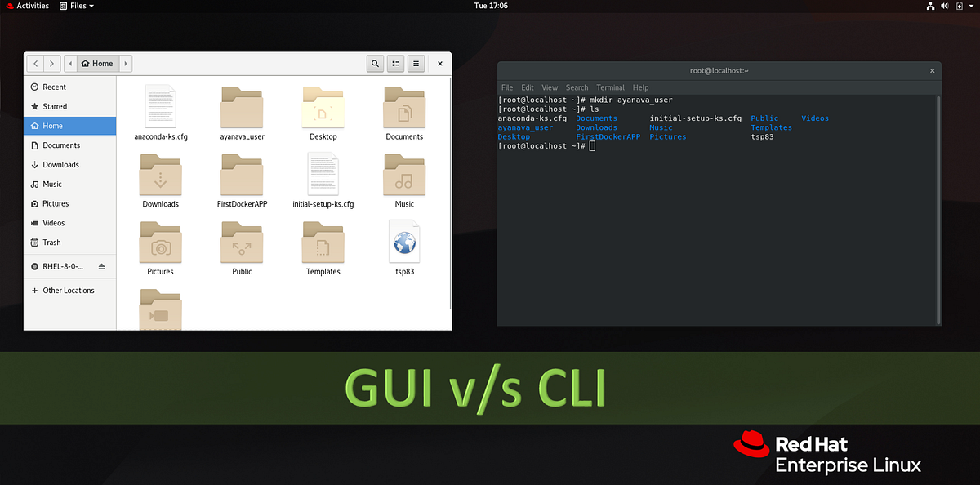Expand the breadcrumb chevron after Home
The width and height of the screenshot is (980, 485).
point(126,63)
